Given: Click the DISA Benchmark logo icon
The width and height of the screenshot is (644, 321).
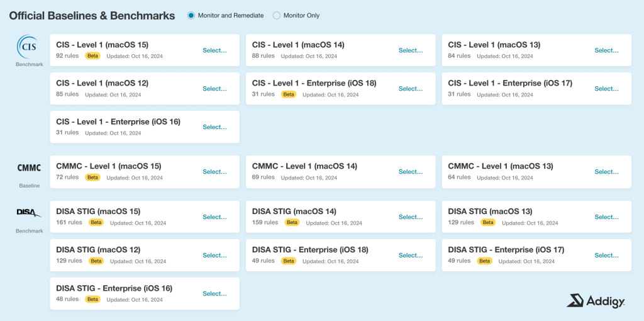Looking at the screenshot, I should coord(29,213).
